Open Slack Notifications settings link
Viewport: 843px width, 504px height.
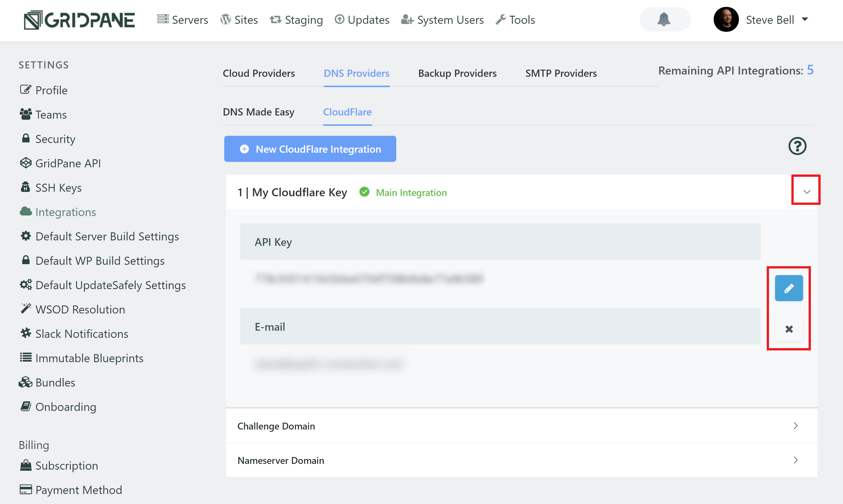82,334
